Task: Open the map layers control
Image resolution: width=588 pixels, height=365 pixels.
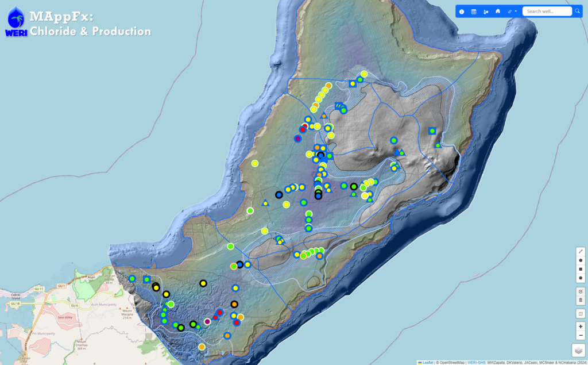Action: coord(578,350)
